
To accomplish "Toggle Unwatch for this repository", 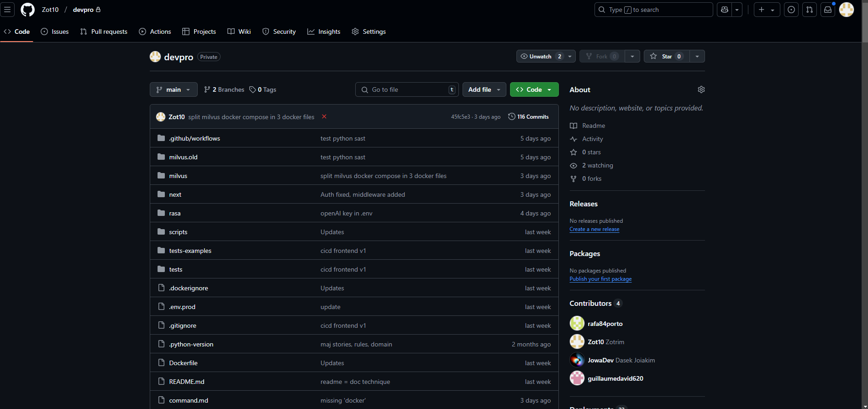I will [541, 56].
